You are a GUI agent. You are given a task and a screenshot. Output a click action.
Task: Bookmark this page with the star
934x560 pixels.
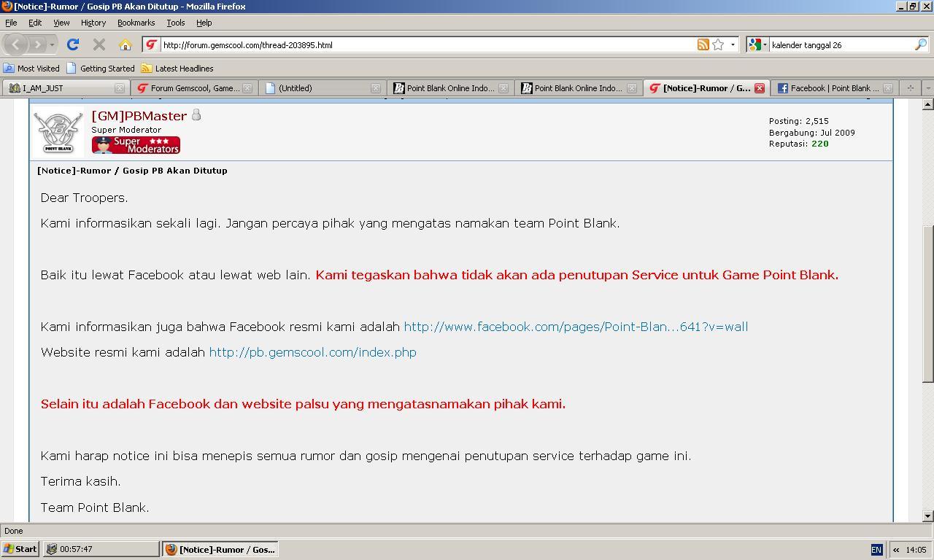tap(718, 44)
